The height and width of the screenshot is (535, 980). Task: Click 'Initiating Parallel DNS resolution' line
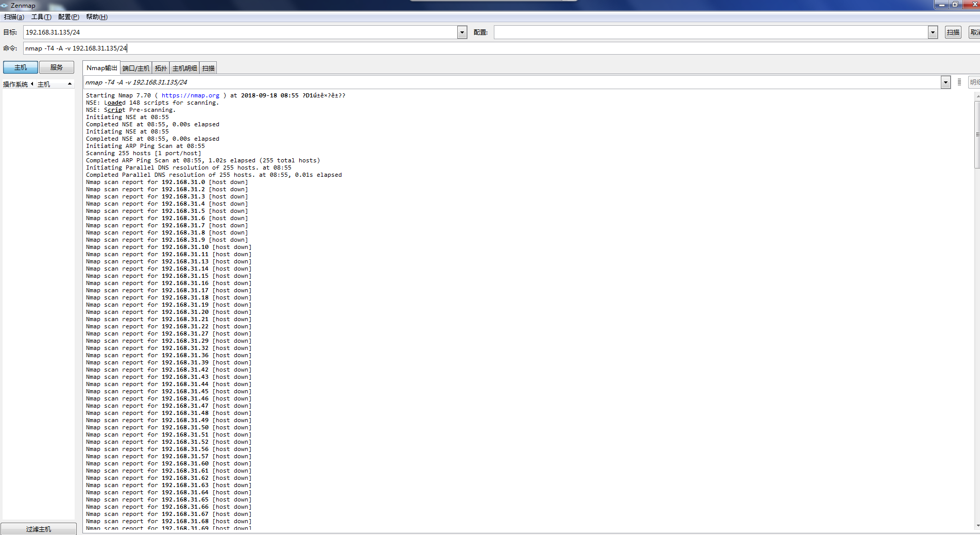(x=188, y=168)
